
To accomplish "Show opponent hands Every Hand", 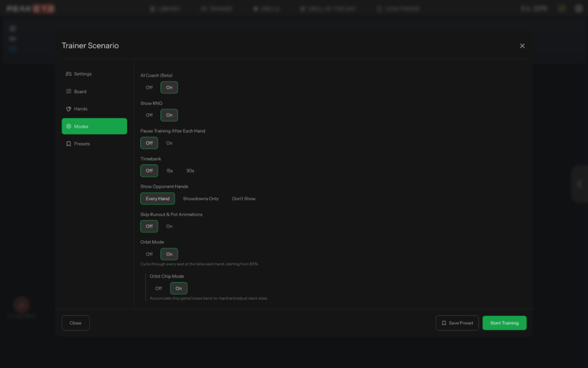I will pos(157,198).
